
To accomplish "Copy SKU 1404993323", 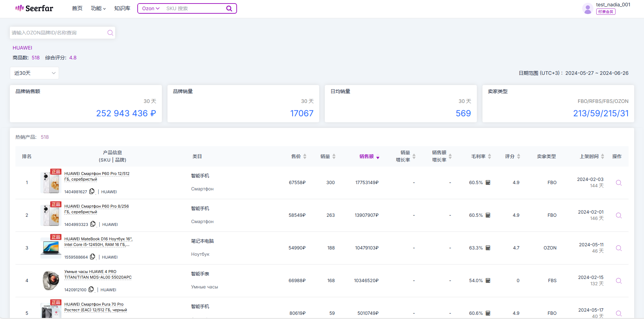I will pyautogui.click(x=93, y=224).
